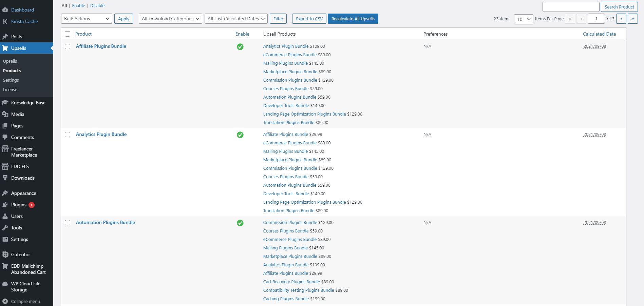Click the Media icon in sidebar

5,114
